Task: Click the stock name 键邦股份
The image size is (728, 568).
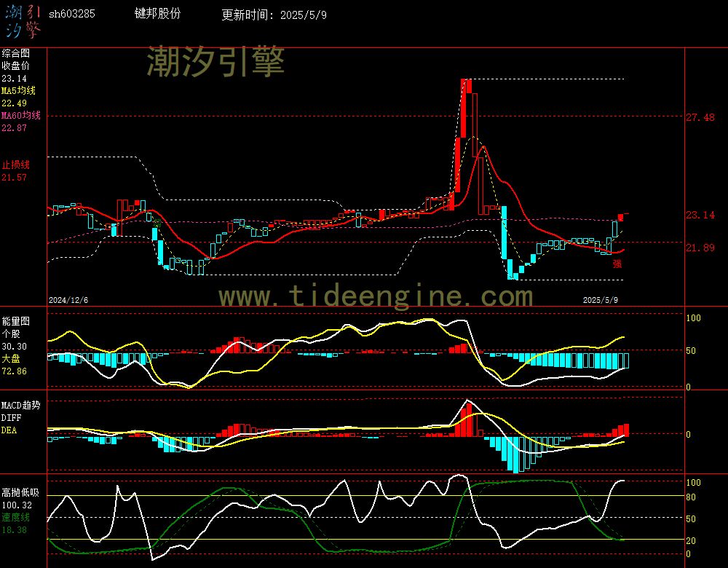Action: pyautogui.click(x=157, y=13)
